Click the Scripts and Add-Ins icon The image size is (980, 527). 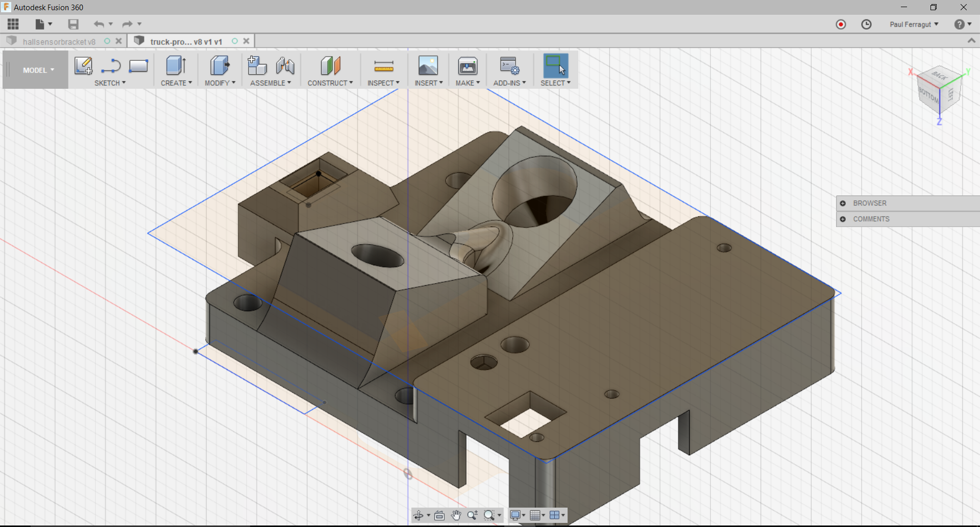[x=509, y=66]
